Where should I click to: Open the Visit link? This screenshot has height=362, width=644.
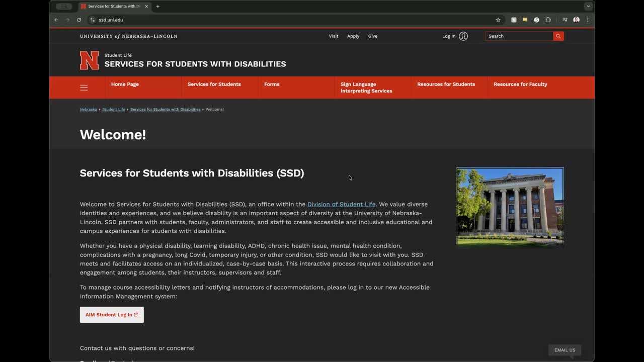pos(334,36)
